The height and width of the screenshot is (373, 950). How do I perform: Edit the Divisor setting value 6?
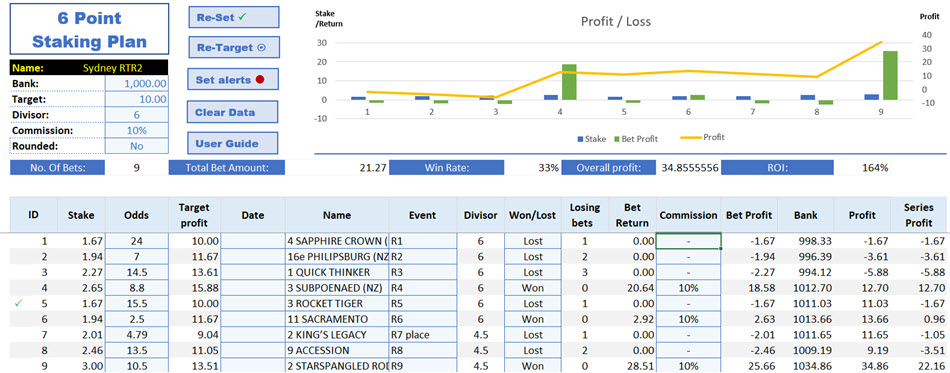click(x=137, y=115)
